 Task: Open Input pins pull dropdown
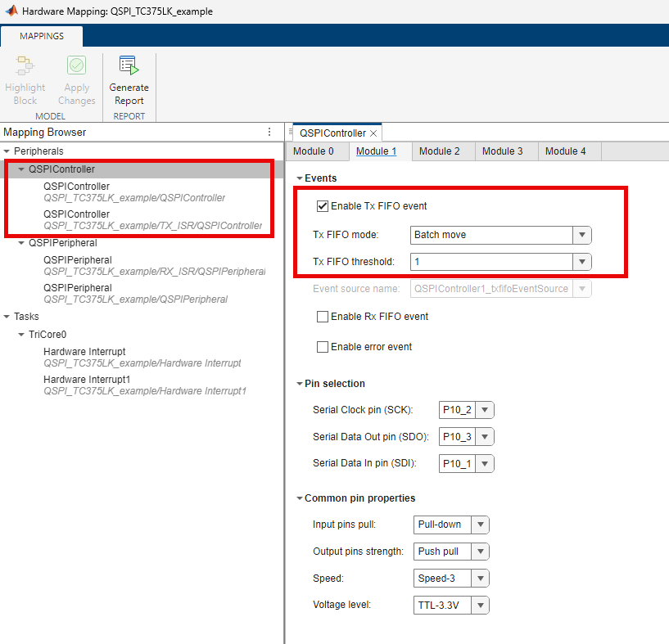(481, 525)
